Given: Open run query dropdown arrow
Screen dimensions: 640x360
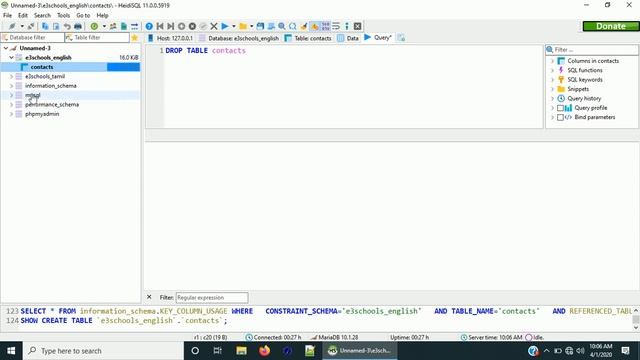Looking at the screenshot, I should pyautogui.click(x=234, y=26).
